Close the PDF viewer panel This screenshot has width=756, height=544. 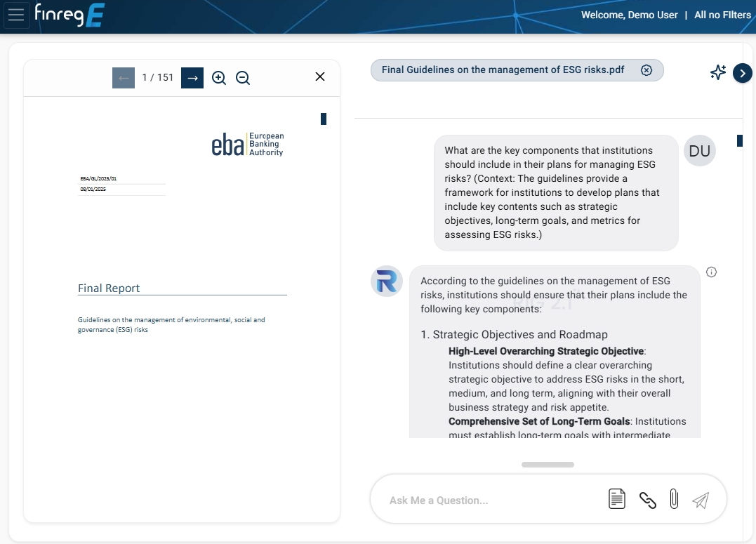320,77
